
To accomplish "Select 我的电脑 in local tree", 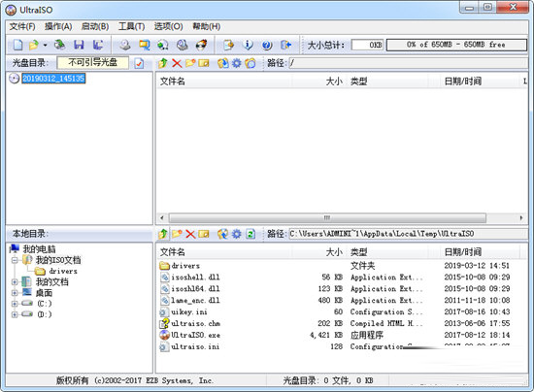I will click(39, 249).
